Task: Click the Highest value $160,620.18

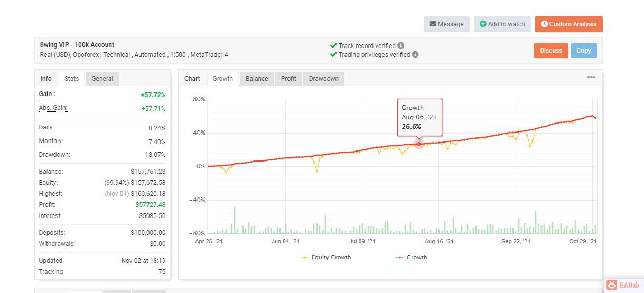Action: (x=148, y=194)
